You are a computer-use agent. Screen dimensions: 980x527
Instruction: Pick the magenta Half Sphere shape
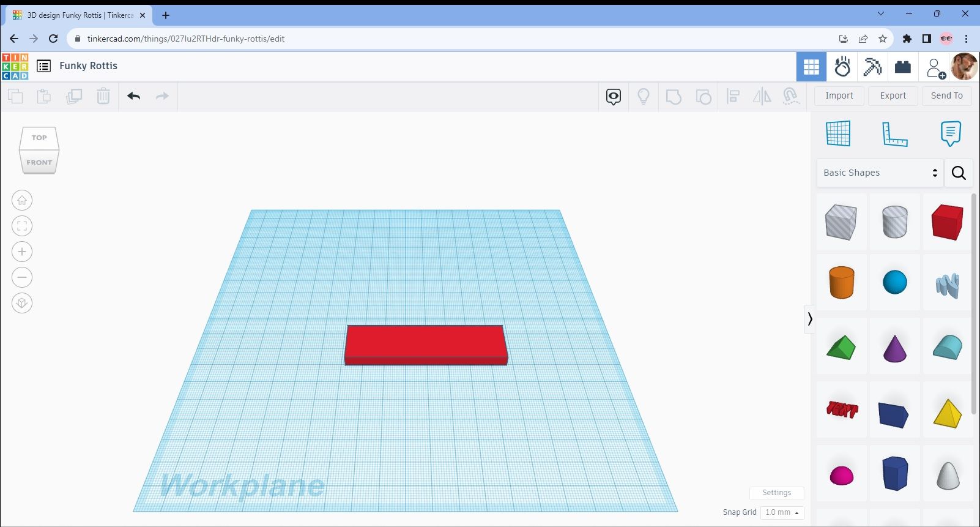841,474
